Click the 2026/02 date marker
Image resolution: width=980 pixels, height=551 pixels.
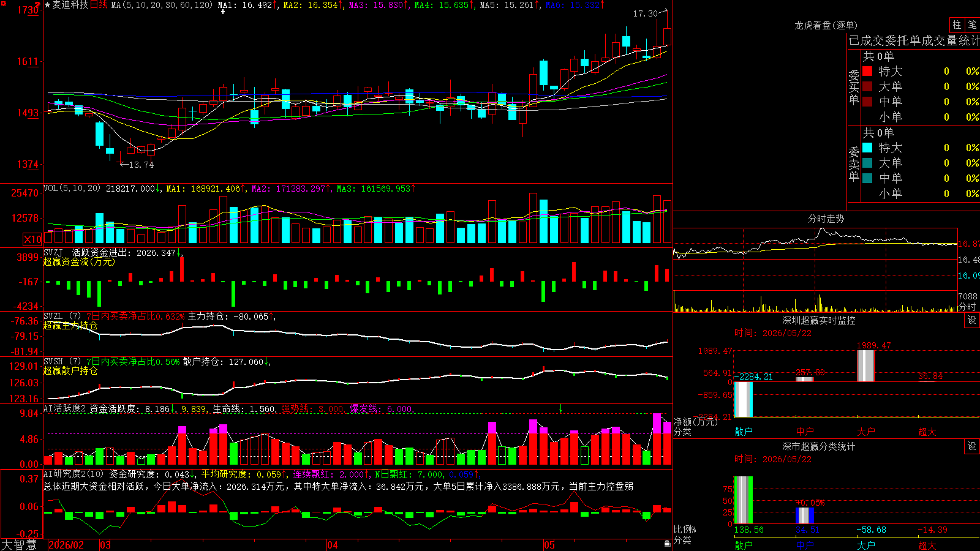(x=66, y=545)
